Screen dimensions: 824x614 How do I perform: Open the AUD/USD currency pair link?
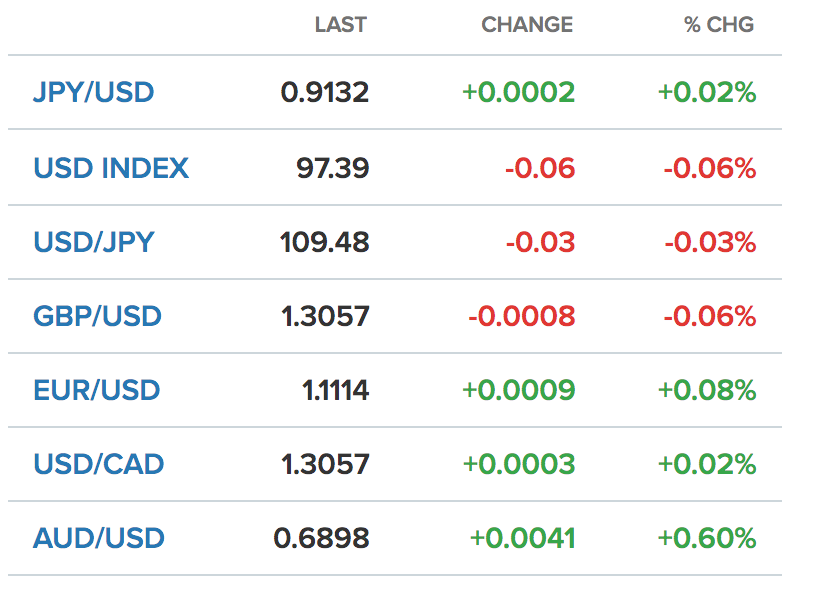pyautogui.click(x=99, y=538)
